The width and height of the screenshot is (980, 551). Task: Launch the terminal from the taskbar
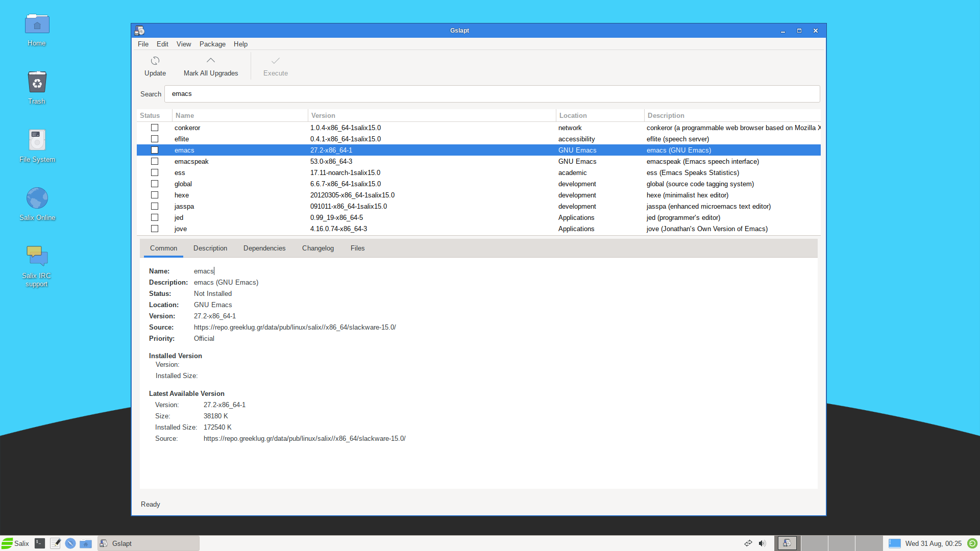click(40, 543)
